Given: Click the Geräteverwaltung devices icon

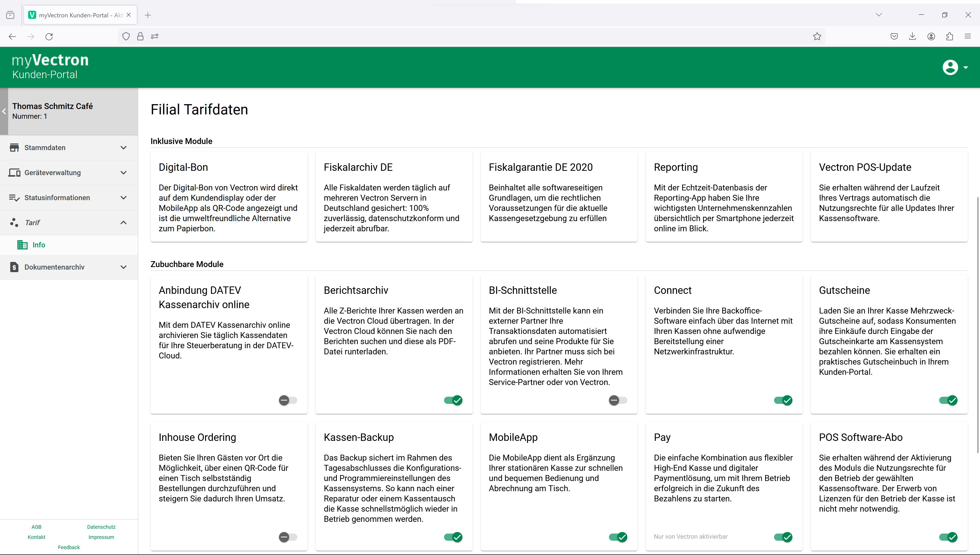Looking at the screenshot, I should click(x=14, y=173).
